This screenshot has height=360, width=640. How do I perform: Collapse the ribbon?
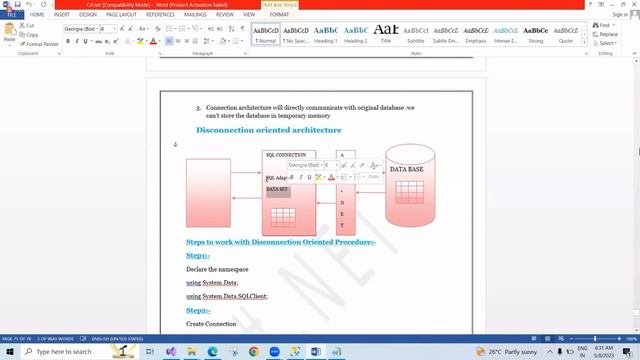pyautogui.click(x=634, y=53)
